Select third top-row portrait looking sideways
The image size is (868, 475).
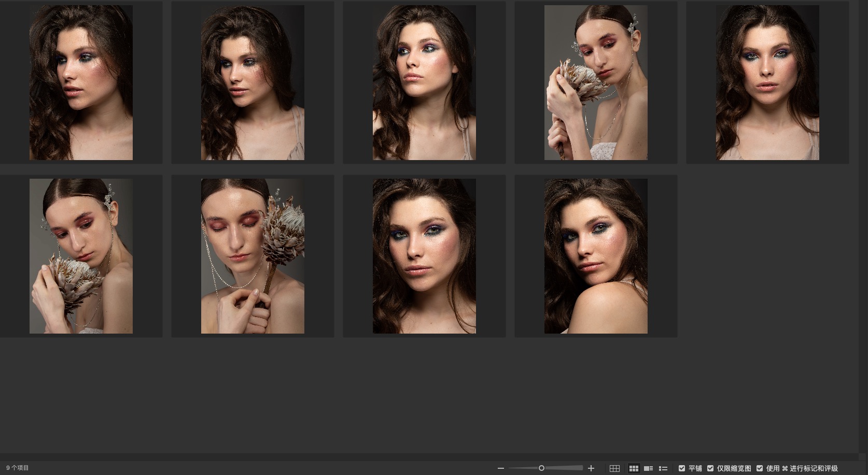click(x=424, y=83)
